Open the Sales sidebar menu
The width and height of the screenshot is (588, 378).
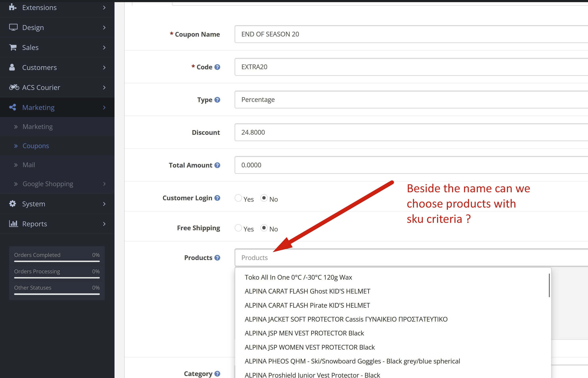pyautogui.click(x=57, y=47)
